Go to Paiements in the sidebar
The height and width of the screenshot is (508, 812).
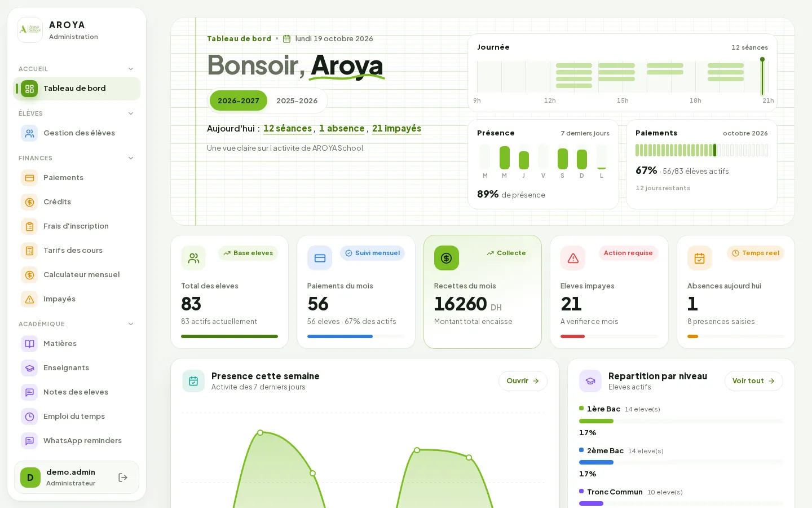(77, 178)
